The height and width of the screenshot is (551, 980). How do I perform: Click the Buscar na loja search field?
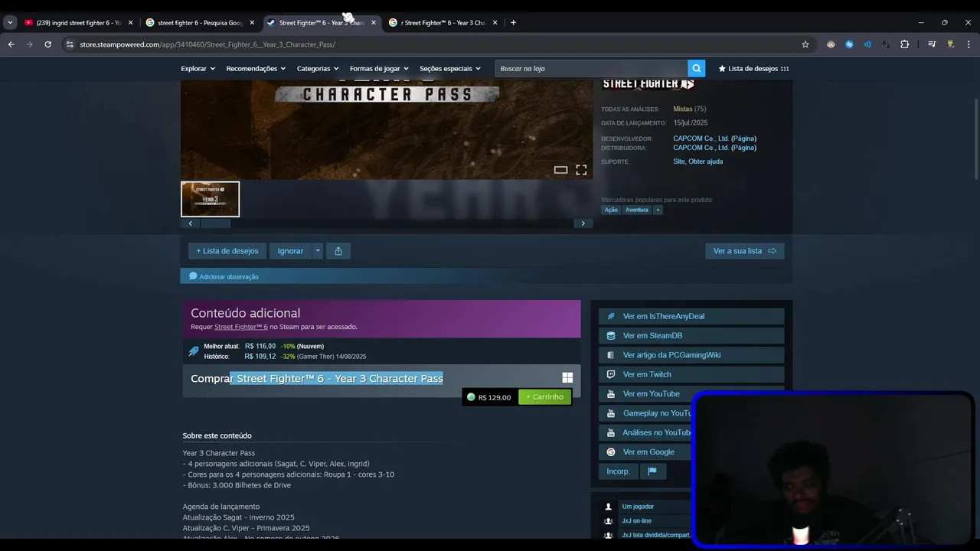pyautogui.click(x=591, y=68)
